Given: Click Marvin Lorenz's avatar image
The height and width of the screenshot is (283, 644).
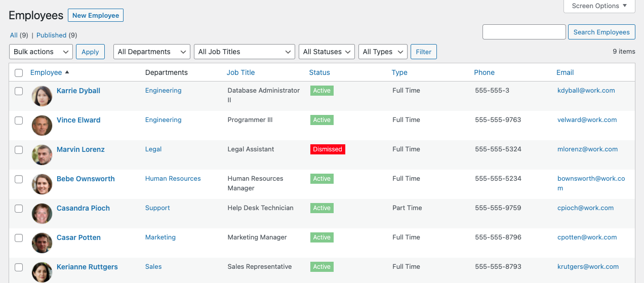Looking at the screenshot, I should (x=42, y=155).
